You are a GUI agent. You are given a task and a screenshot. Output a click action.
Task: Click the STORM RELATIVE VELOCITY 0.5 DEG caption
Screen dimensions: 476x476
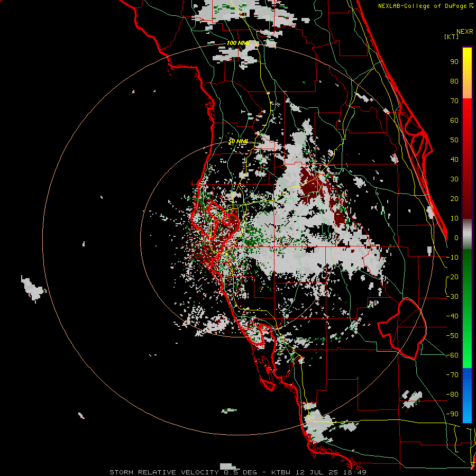coord(183,472)
